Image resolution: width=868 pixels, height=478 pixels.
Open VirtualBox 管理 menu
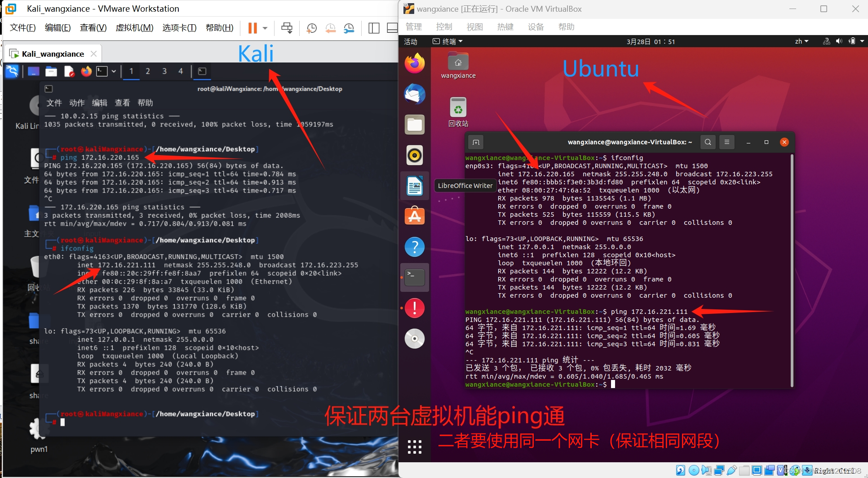tap(414, 27)
